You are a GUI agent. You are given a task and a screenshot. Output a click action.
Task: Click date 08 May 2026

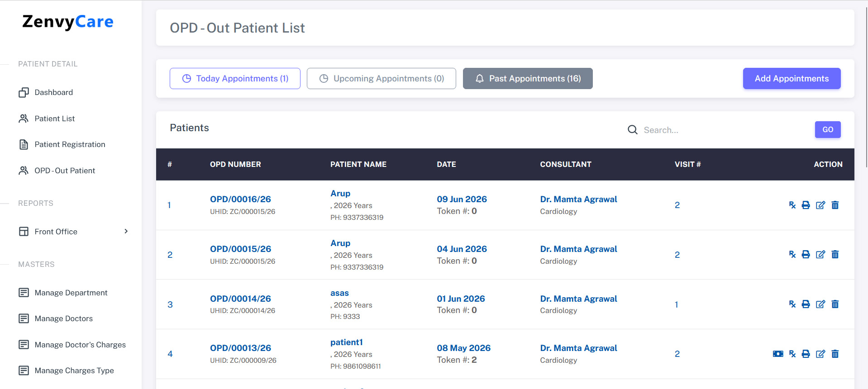463,348
